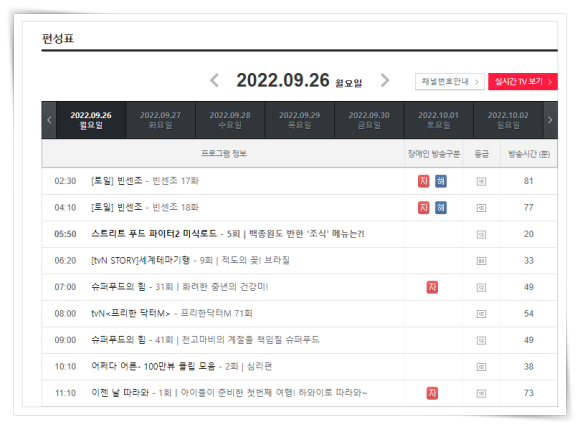
Task: Click the 11:10 time cell
Action: point(65,393)
